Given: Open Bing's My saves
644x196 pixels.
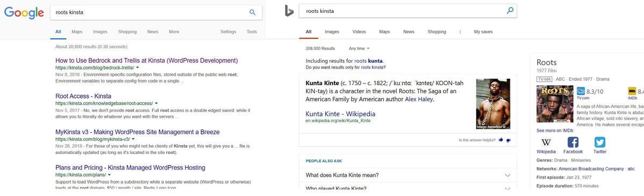Looking at the screenshot, I should tap(483, 32).
